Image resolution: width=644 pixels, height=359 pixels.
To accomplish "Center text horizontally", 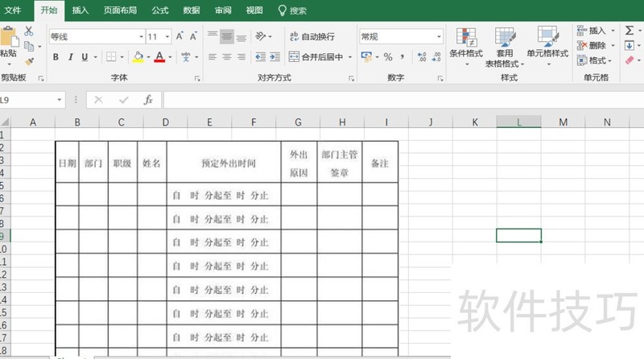I will [x=227, y=56].
